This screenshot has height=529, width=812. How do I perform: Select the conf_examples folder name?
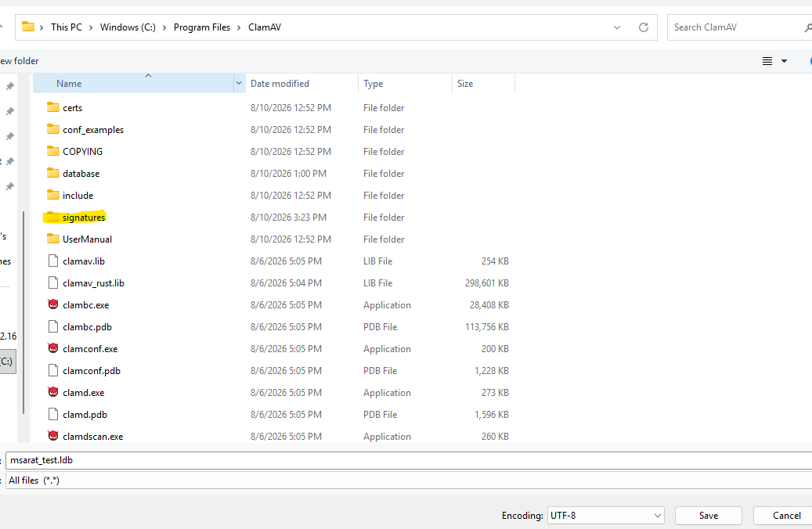(93, 129)
